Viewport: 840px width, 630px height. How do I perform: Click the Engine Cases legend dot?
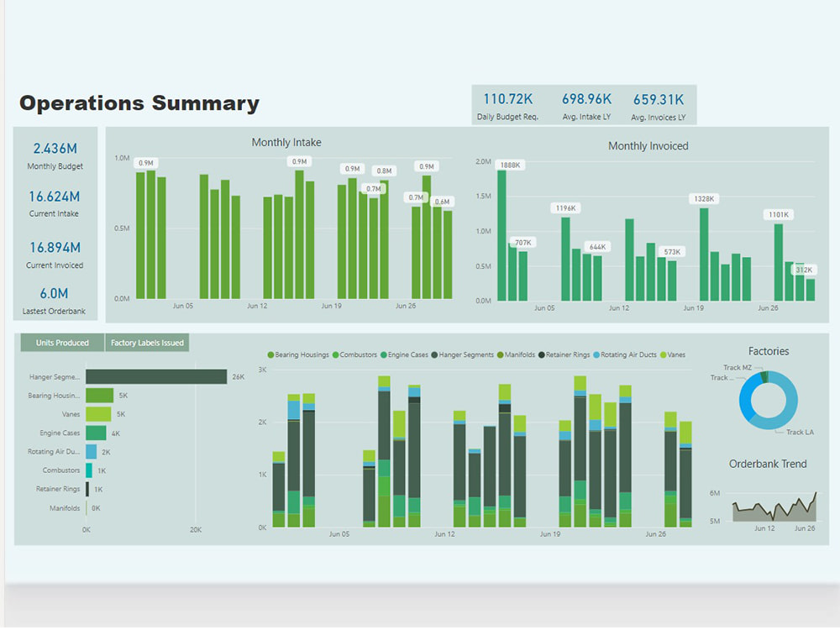click(x=384, y=354)
